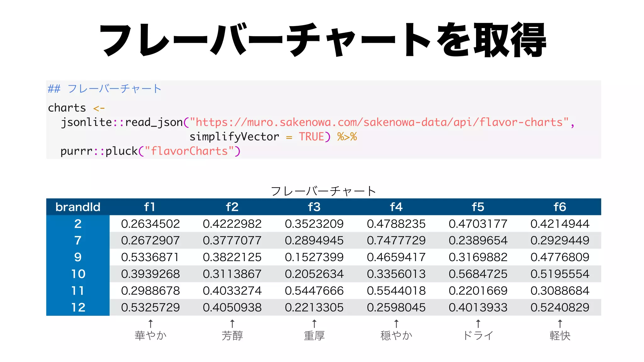Select the f2 column header
Screen dimensions: 644x362
[x=232, y=207]
